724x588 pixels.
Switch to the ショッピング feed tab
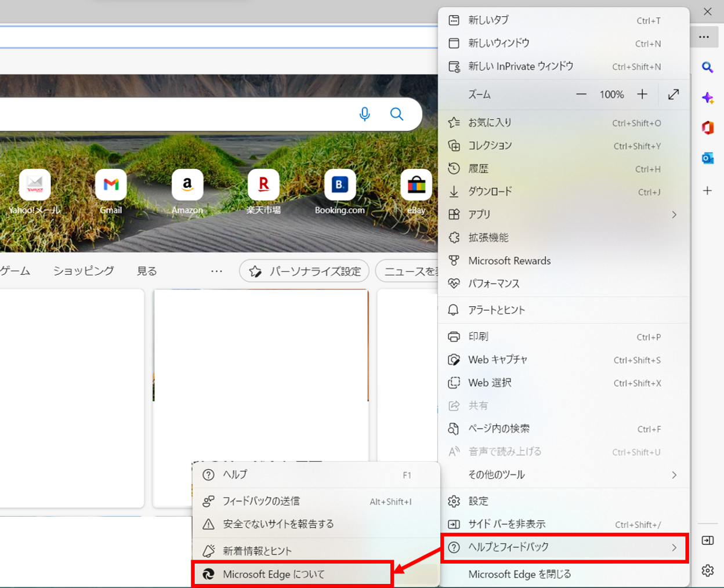click(84, 271)
